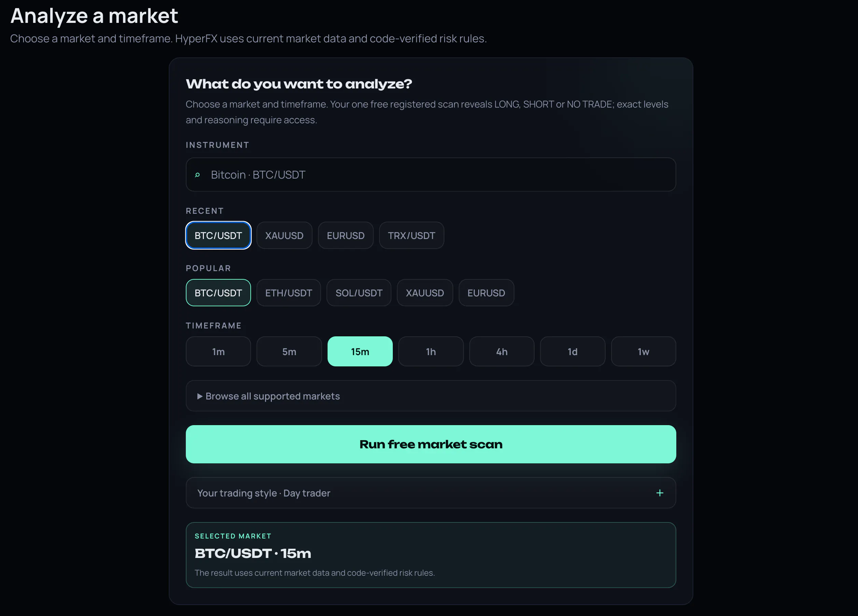Click the Browse all supported markets disclosure triangle
The height and width of the screenshot is (616, 858).
[200, 396]
